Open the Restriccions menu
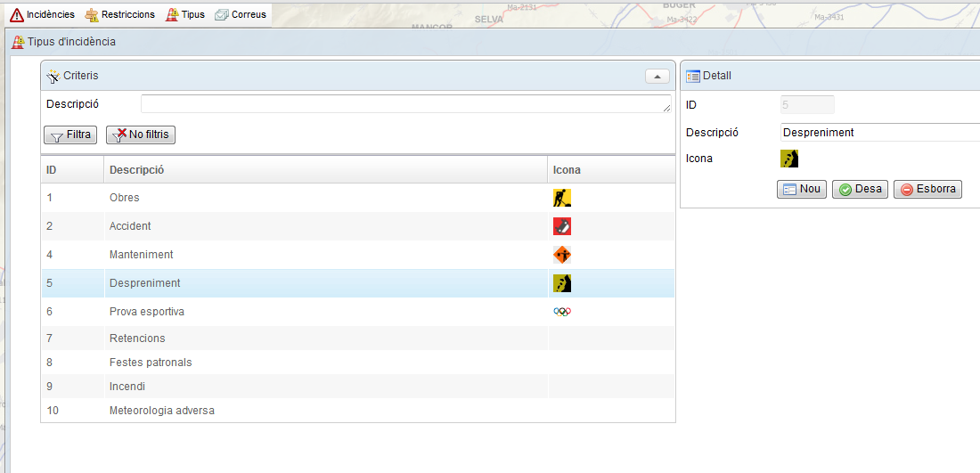The width and height of the screenshot is (980, 473). point(119,14)
